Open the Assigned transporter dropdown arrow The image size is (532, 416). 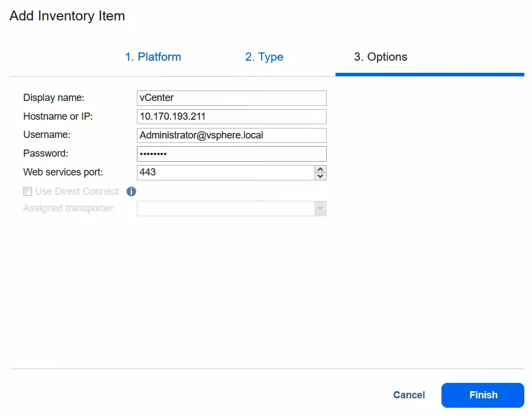320,209
